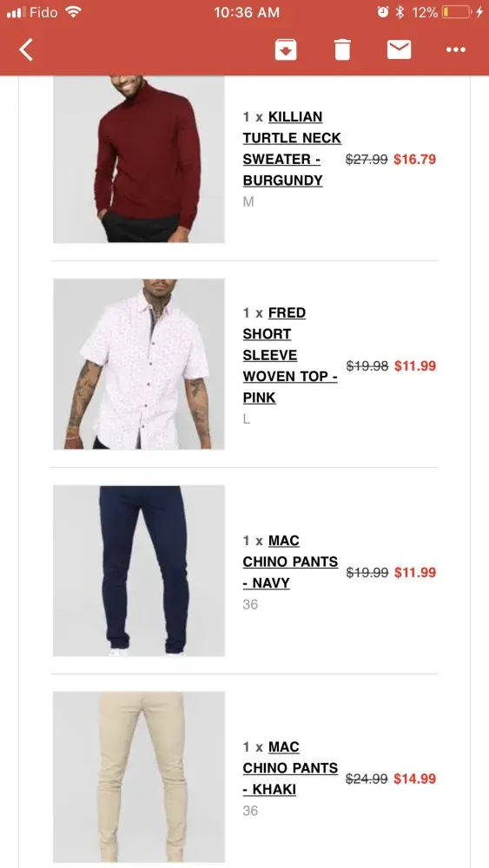Open Mac Chino Pants - Navy link
489x868 pixels.
coord(289,562)
